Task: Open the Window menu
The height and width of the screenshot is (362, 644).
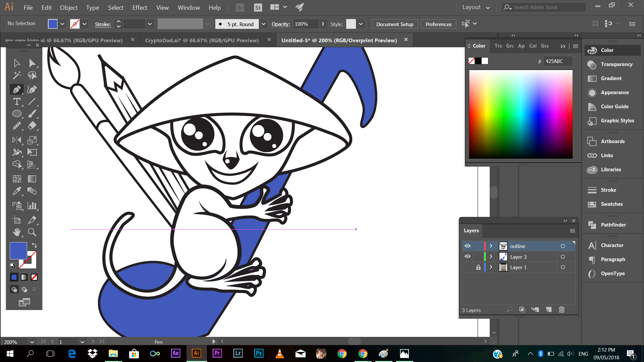Action: tap(189, 7)
